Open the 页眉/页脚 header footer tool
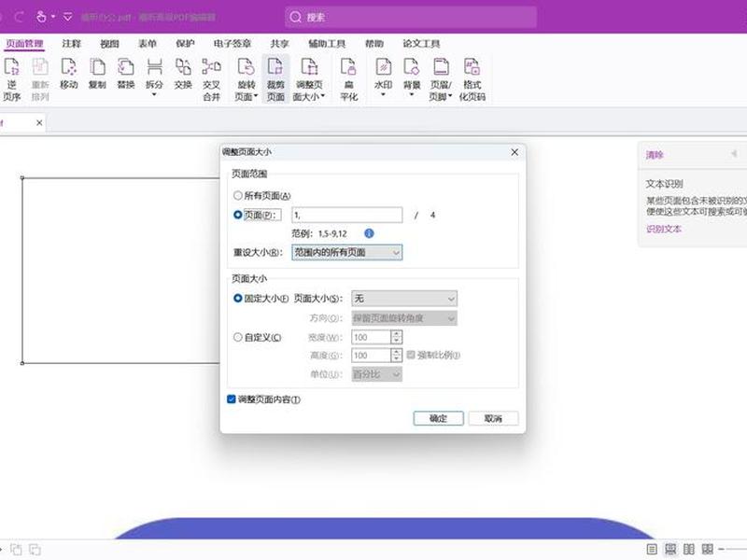 coord(441,78)
